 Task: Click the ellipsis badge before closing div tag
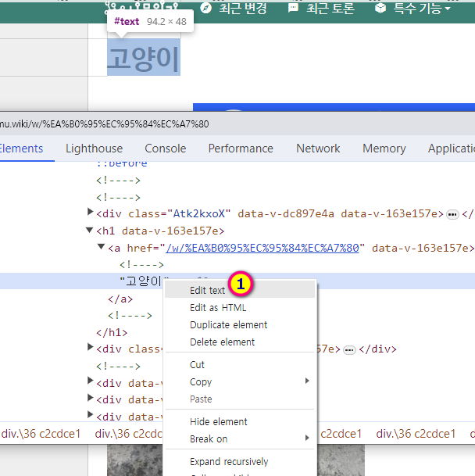pos(349,349)
